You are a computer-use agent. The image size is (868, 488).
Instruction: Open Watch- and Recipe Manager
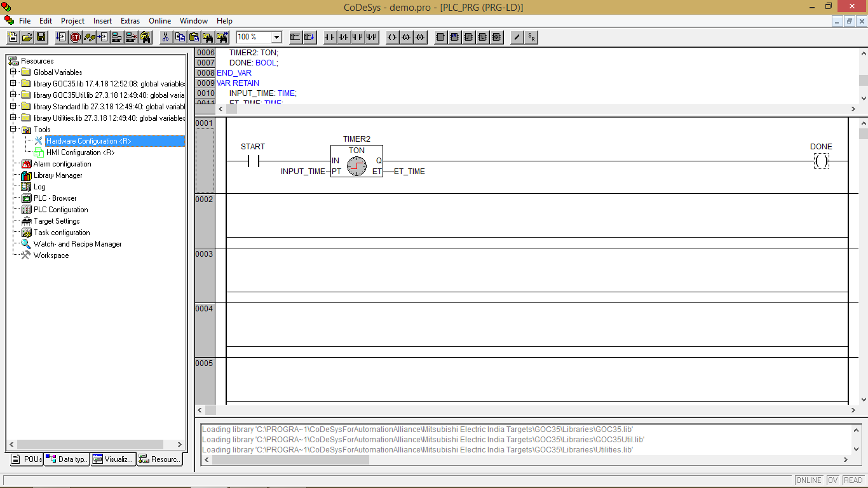(x=78, y=244)
